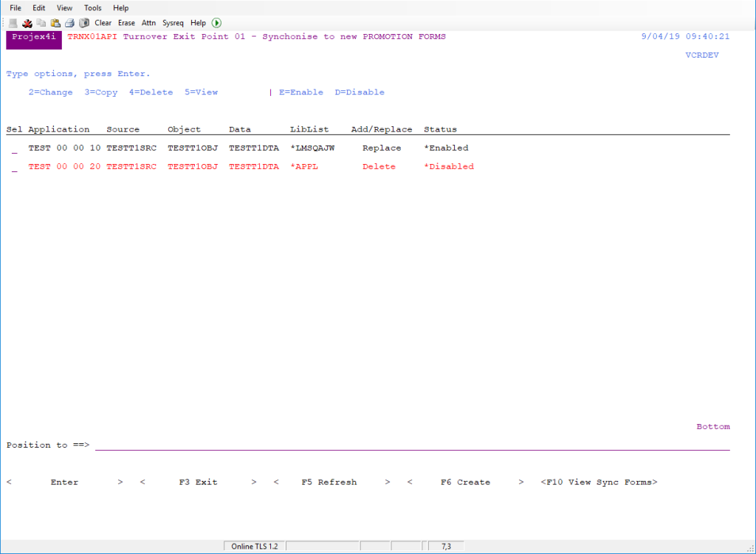Click the red TEST 00 00 20 application cell
The height and width of the screenshot is (554, 756).
coord(65,166)
